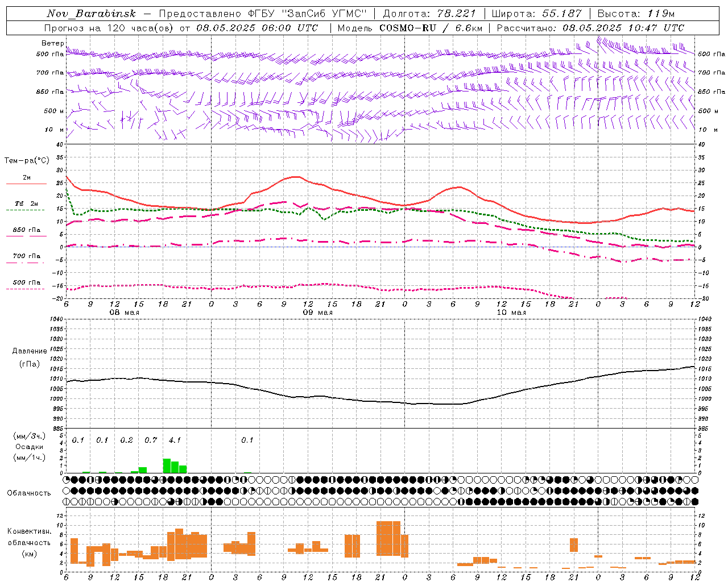Screen dimensions: 728x582
Task: Click the 0.2 precipitation total value
Action: [126, 440]
